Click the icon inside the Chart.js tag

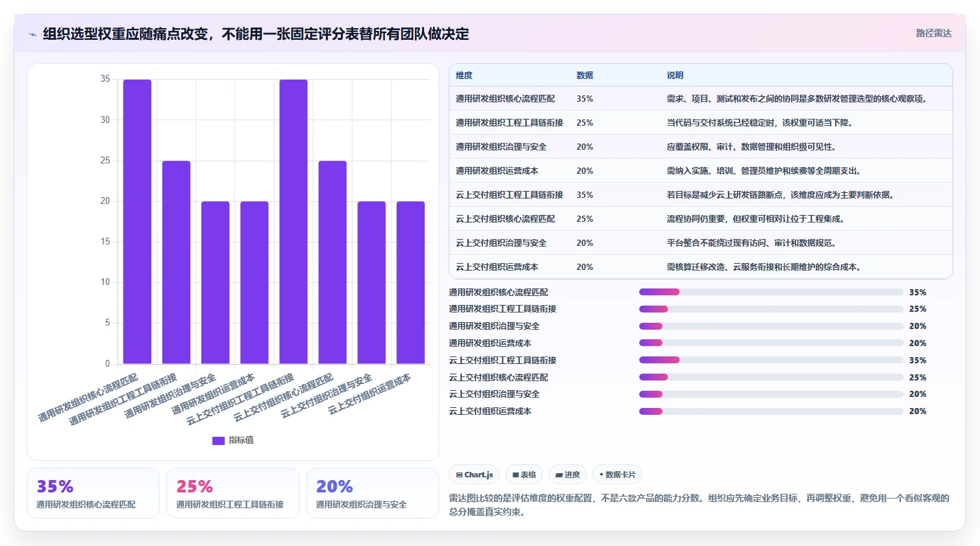459,475
